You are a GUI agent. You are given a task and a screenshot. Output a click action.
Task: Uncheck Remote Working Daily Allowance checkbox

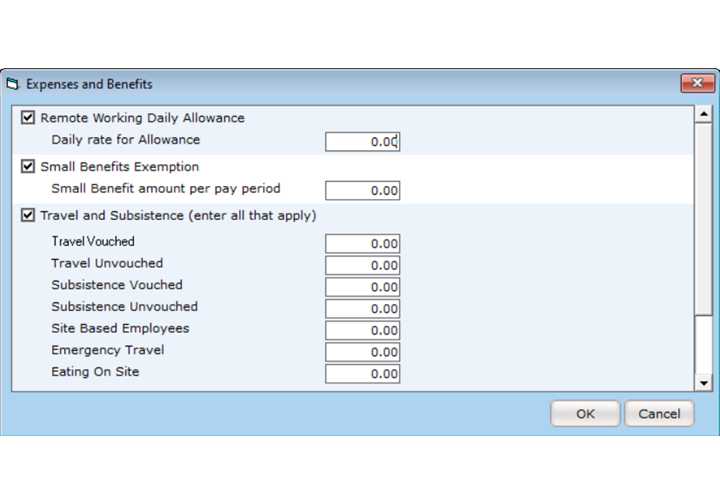(27, 118)
